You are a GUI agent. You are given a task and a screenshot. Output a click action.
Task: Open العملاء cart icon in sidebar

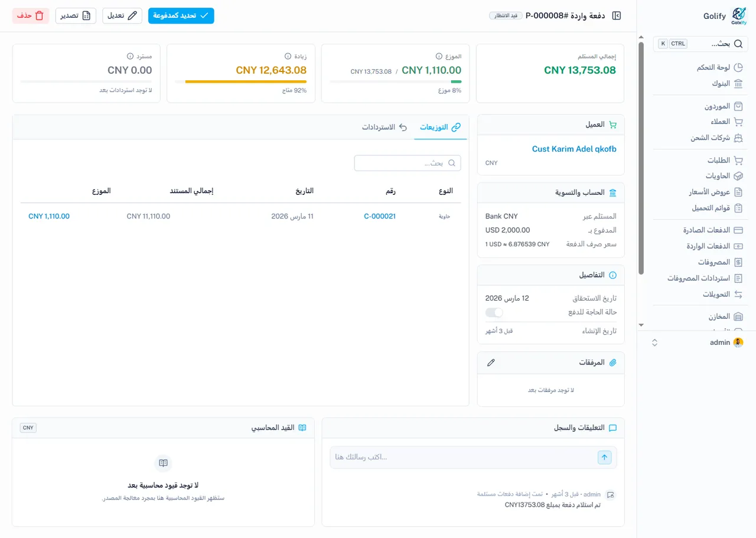tap(738, 122)
